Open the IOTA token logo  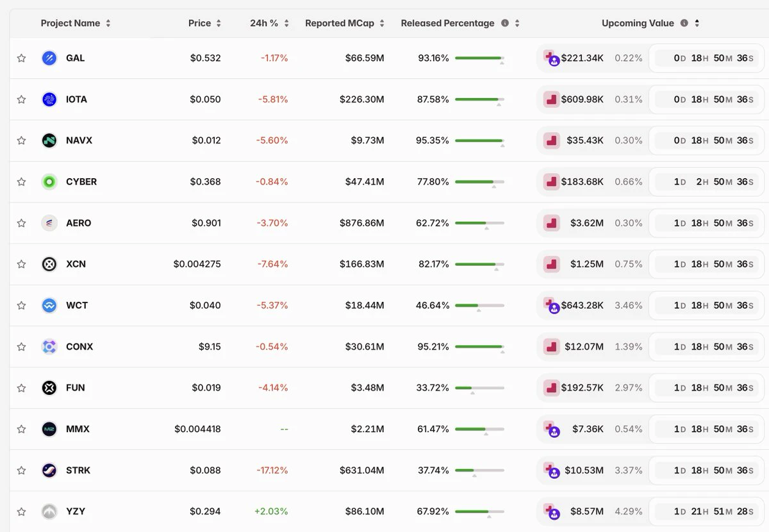pos(49,99)
